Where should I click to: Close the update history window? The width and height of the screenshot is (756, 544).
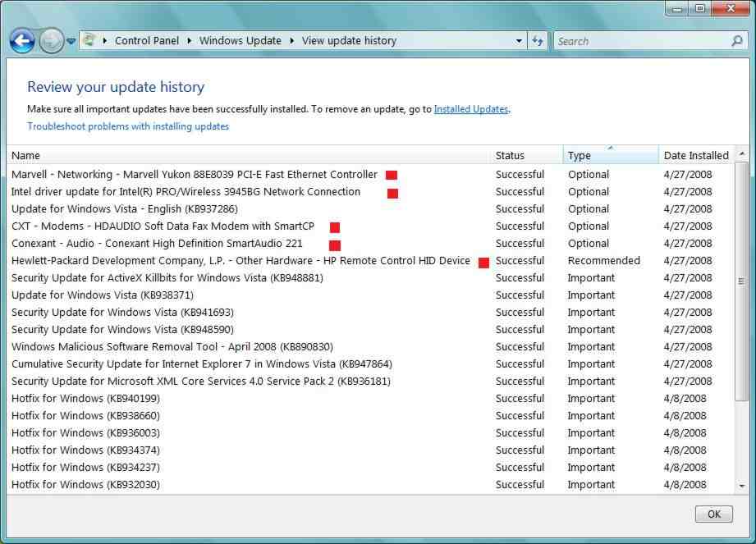[731, 8]
